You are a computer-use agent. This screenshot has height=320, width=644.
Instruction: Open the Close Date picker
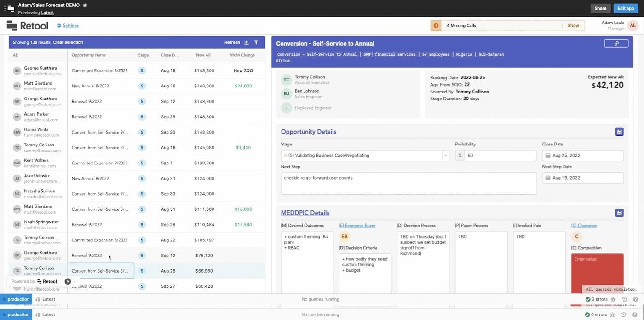(583, 156)
